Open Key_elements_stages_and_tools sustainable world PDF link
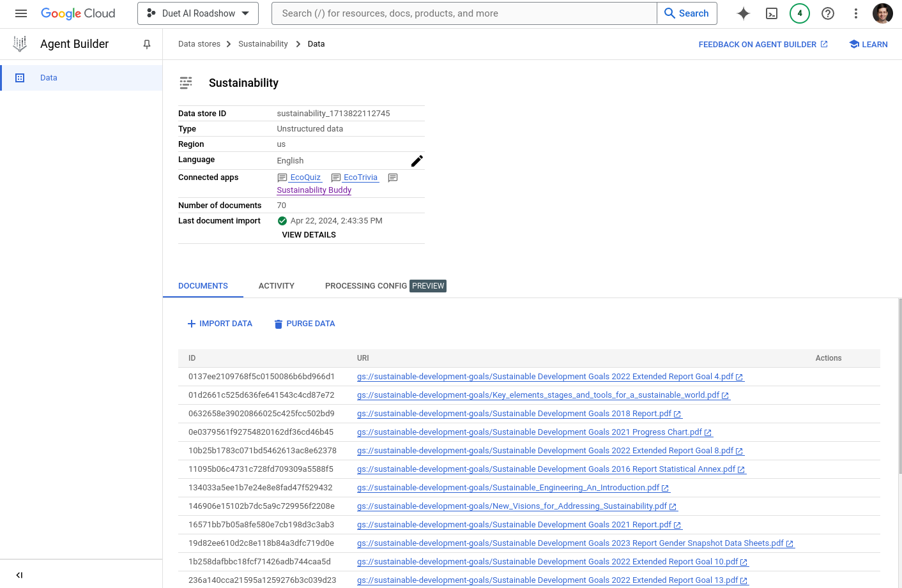902x588 pixels. [538, 395]
